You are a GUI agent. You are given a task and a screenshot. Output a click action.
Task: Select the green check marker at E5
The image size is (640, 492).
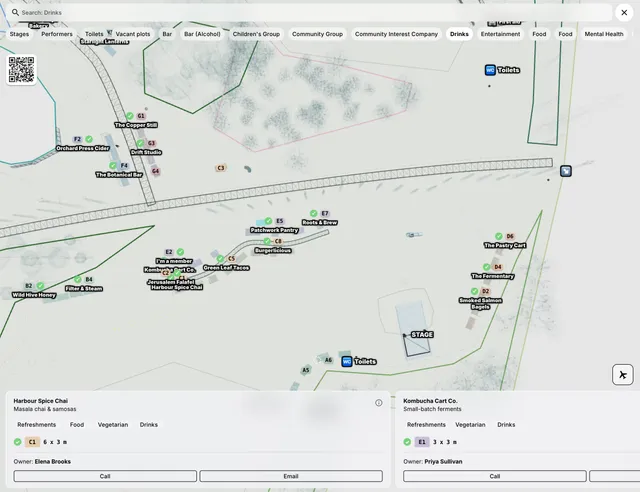point(268,221)
